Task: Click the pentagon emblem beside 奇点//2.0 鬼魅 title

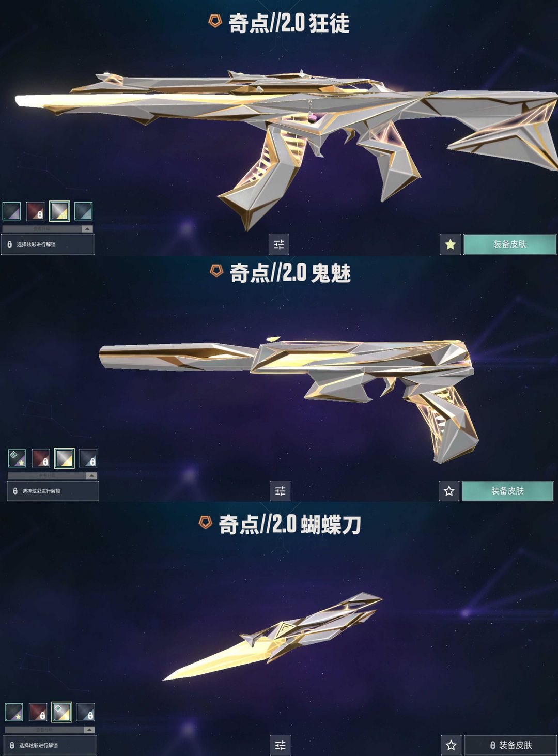Action: pos(216,270)
